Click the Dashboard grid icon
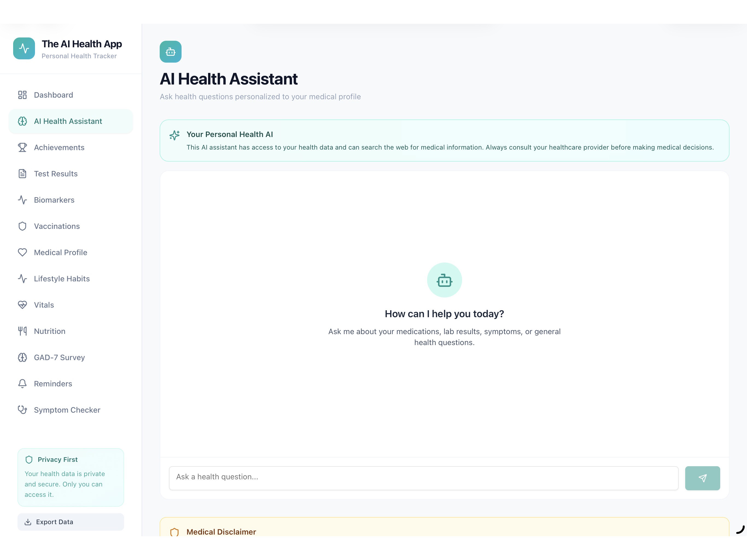Screen dimensions: 747x560 pos(22,95)
